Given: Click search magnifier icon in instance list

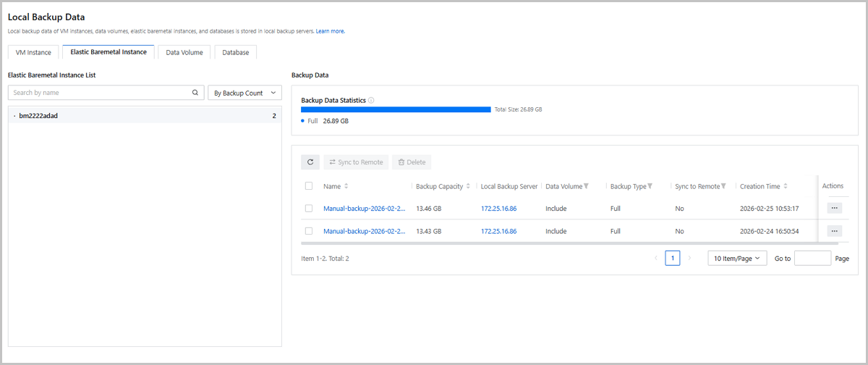Looking at the screenshot, I should pyautogui.click(x=195, y=93).
